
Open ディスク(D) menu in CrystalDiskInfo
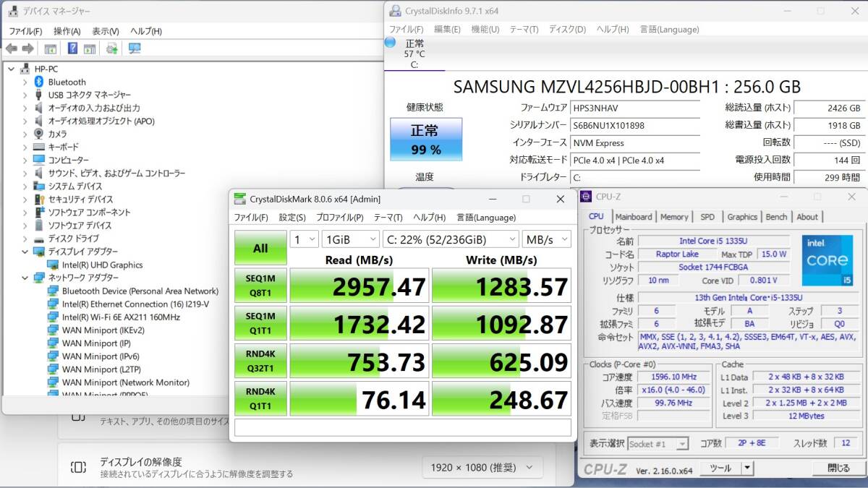point(567,30)
